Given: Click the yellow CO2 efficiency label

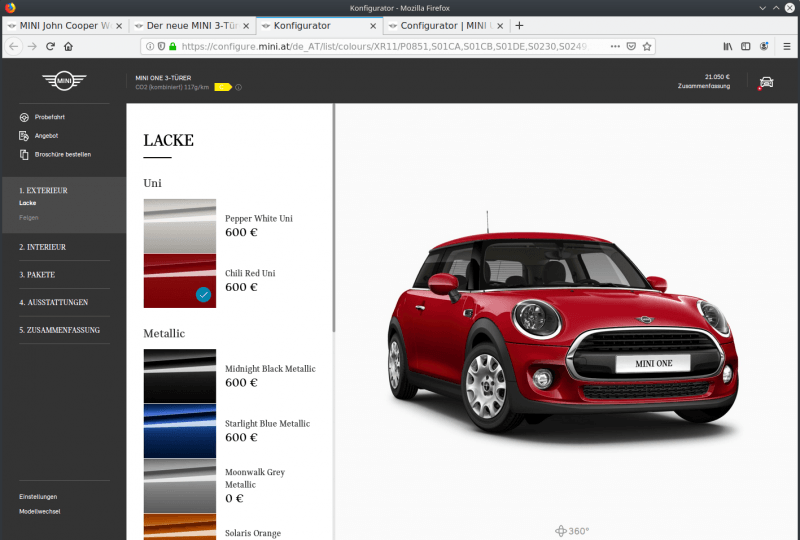Looking at the screenshot, I should (x=223, y=87).
